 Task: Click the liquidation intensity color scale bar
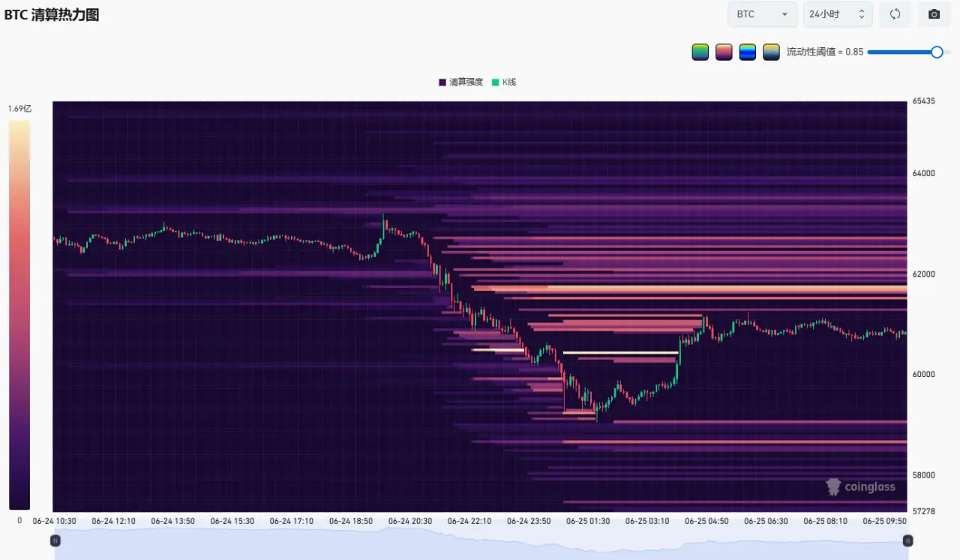point(19,315)
